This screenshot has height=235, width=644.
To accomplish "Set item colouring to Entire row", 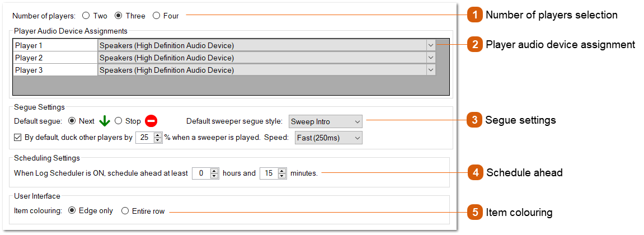I will tap(125, 211).
